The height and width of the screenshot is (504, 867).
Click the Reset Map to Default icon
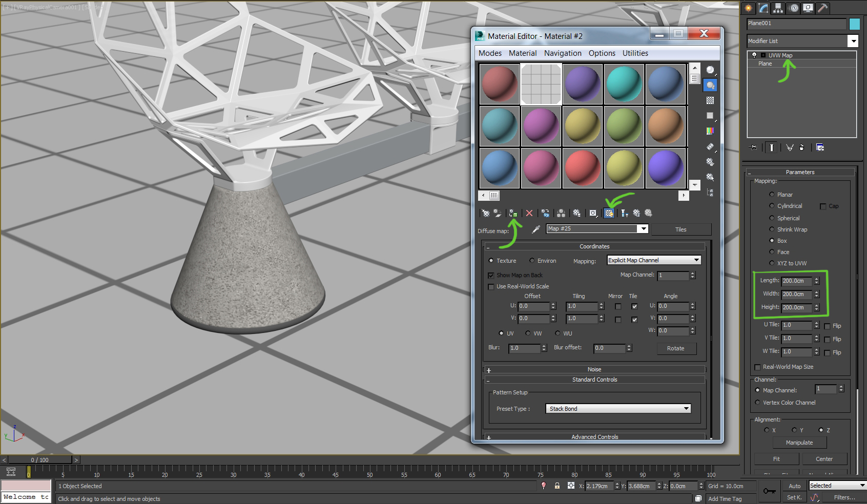click(x=529, y=213)
